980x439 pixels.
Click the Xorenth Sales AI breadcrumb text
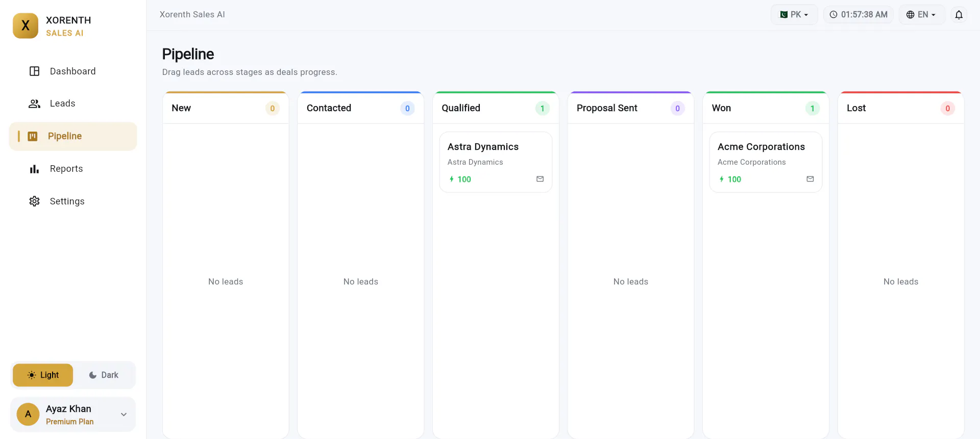[x=192, y=15]
